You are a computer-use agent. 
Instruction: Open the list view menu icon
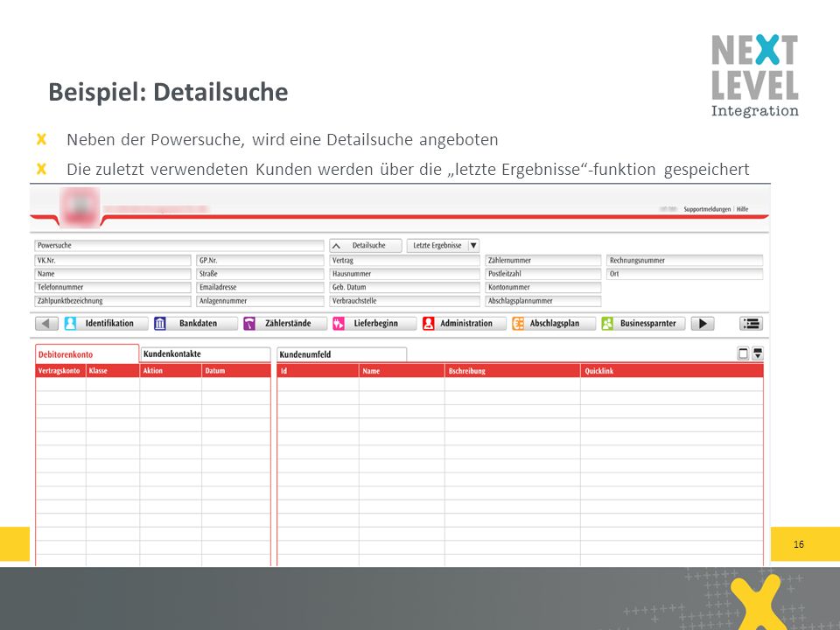(751, 324)
